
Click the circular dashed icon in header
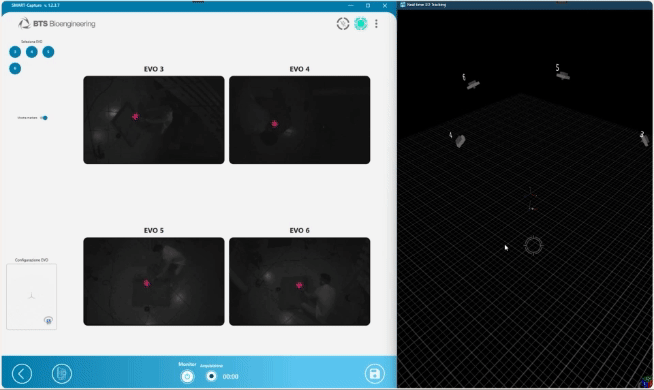[343, 24]
